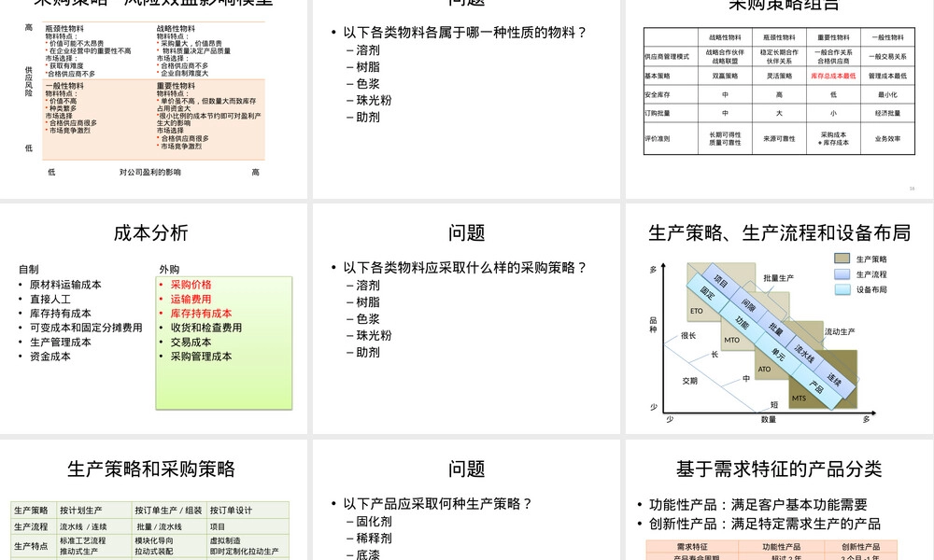Image resolution: width=934 pixels, height=560 pixels.
Task: Click the MTS label in the diagram
Action: point(799,399)
